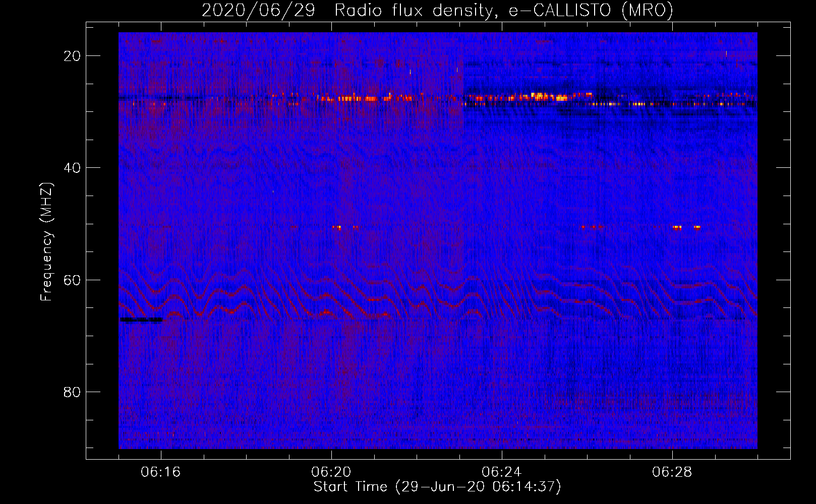Click the 06:20 time tick label

point(331,472)
